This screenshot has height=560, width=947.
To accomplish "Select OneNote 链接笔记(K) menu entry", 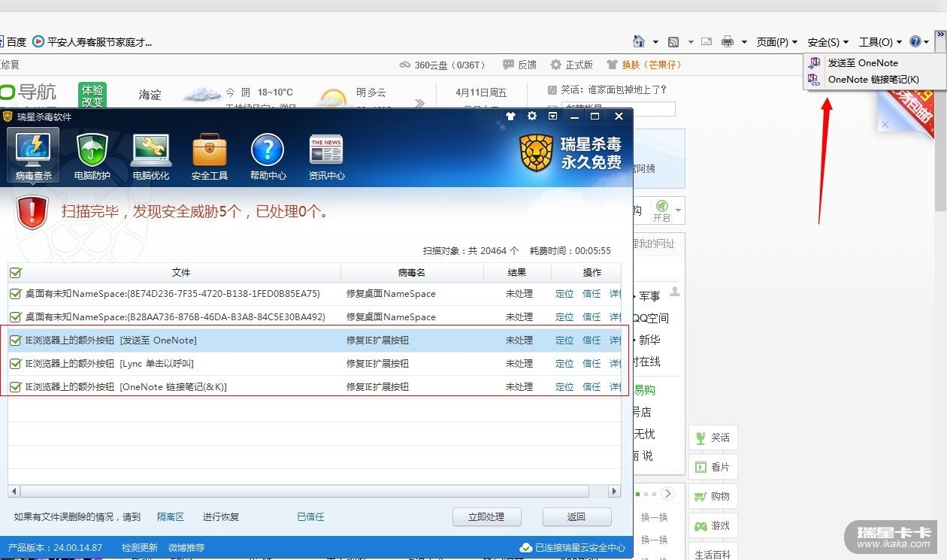I will [873, 80].
